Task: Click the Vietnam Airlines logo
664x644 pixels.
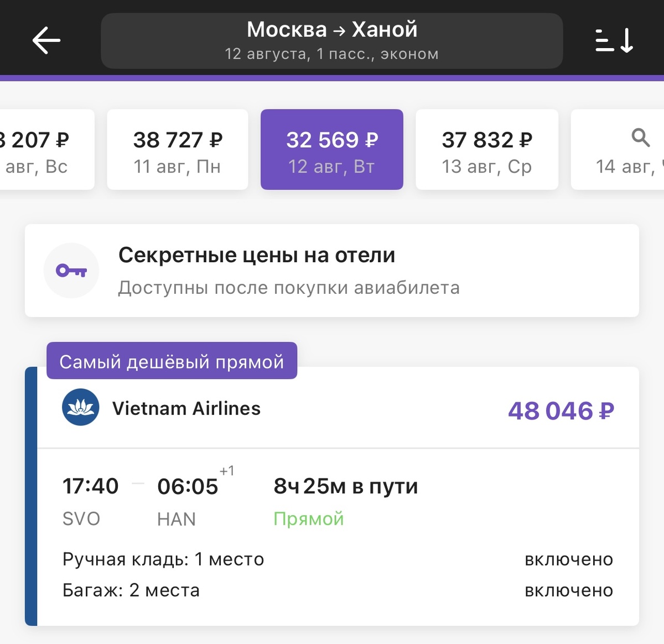Action: coord(81,408)
